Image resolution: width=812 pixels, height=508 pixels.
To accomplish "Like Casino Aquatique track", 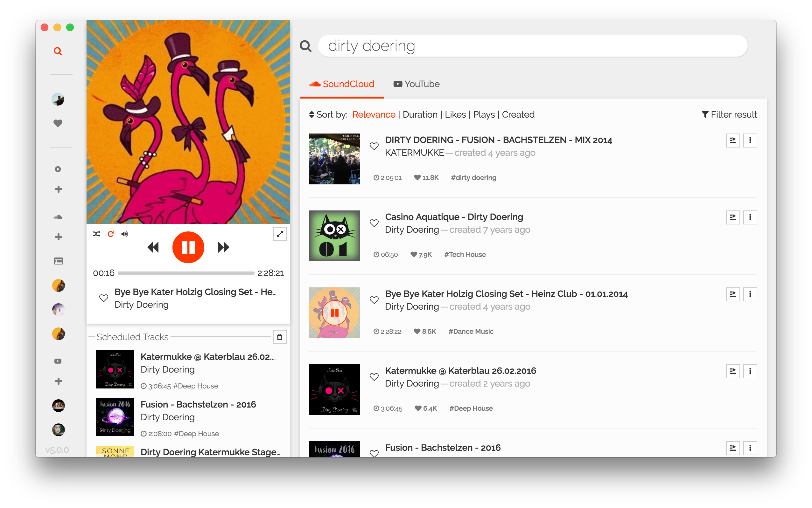I will click(374, 223).
